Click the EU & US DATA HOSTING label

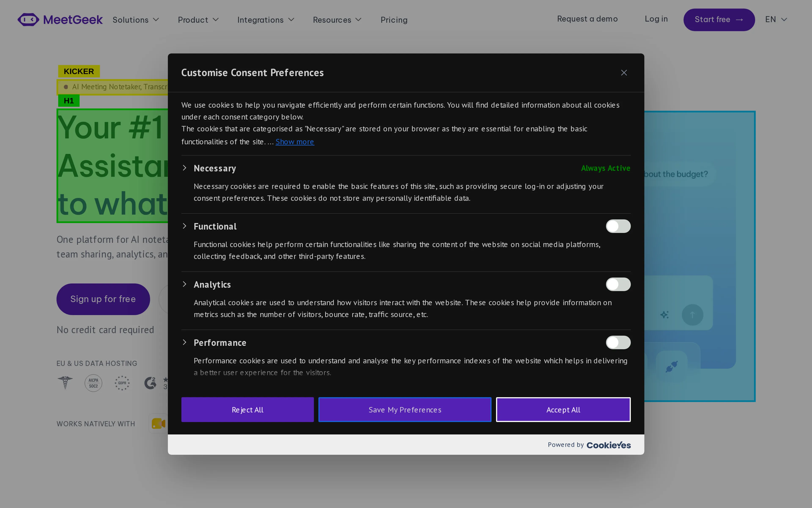click(x=97, y=363)
